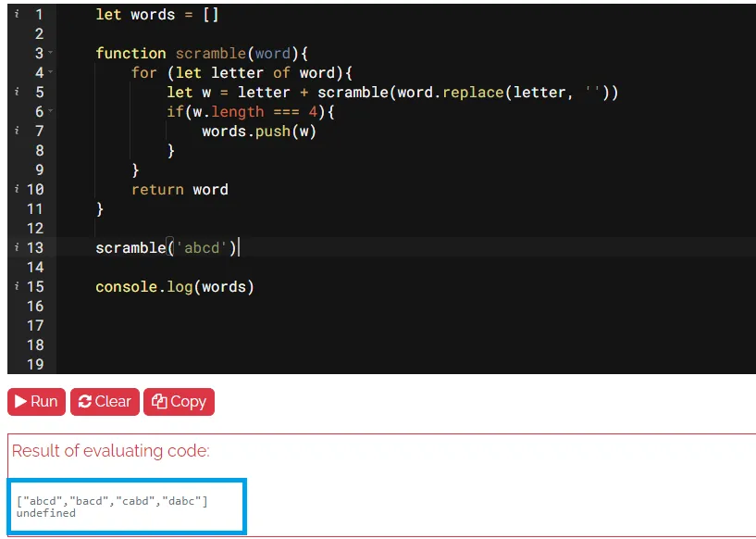756x539 pixels.
Task: Click the info marker on line 5
Action: tap(17, 92)
